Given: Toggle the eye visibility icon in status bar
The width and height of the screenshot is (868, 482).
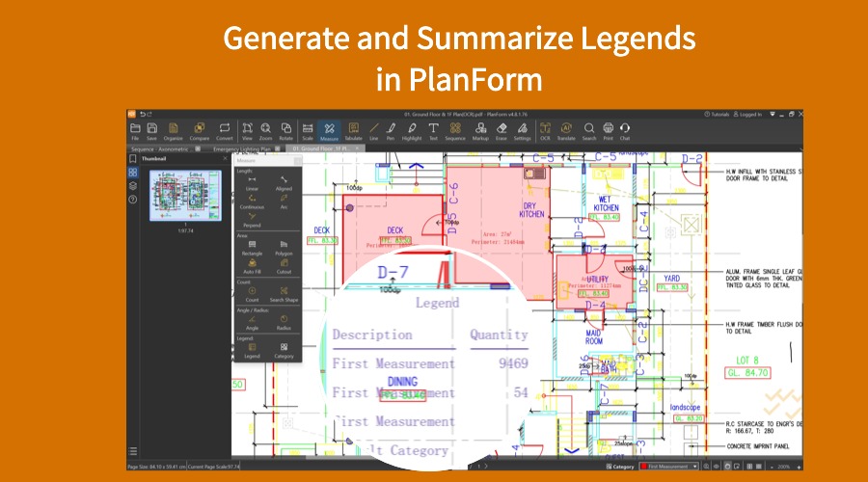Looking at the screenshot, I should tap(717, 467).
